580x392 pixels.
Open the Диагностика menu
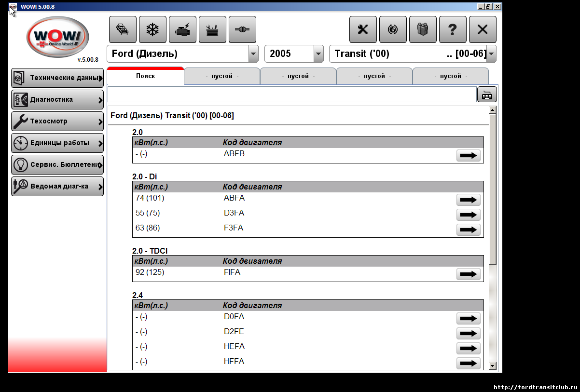[57, 99]
